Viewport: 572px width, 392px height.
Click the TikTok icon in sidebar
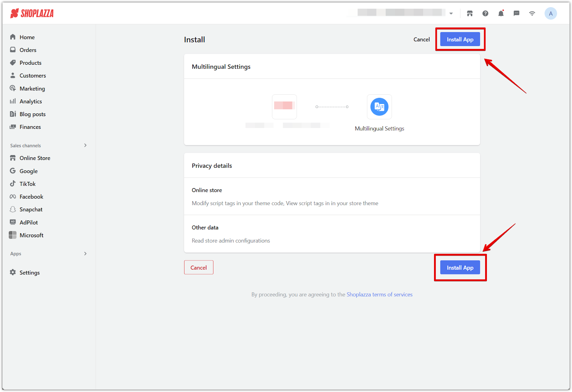pyautogui.click(x=13, y=184)
